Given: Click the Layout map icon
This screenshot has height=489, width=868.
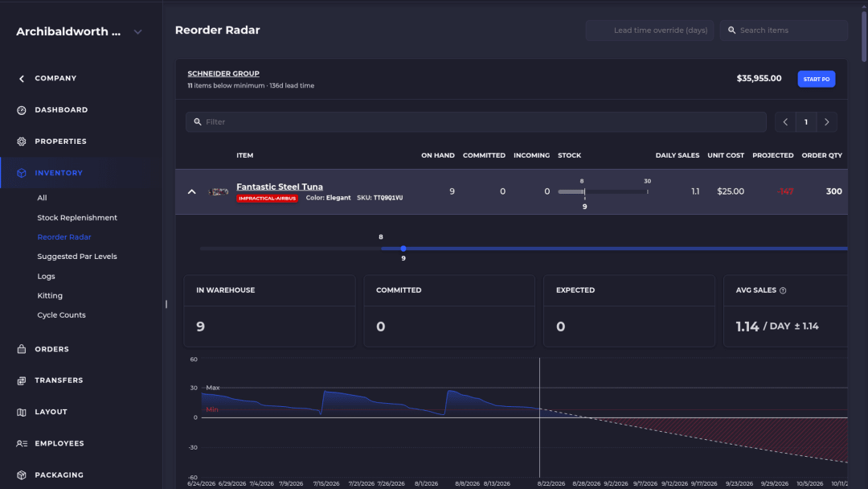Looking at the screenshot, I should coord(22,412).
